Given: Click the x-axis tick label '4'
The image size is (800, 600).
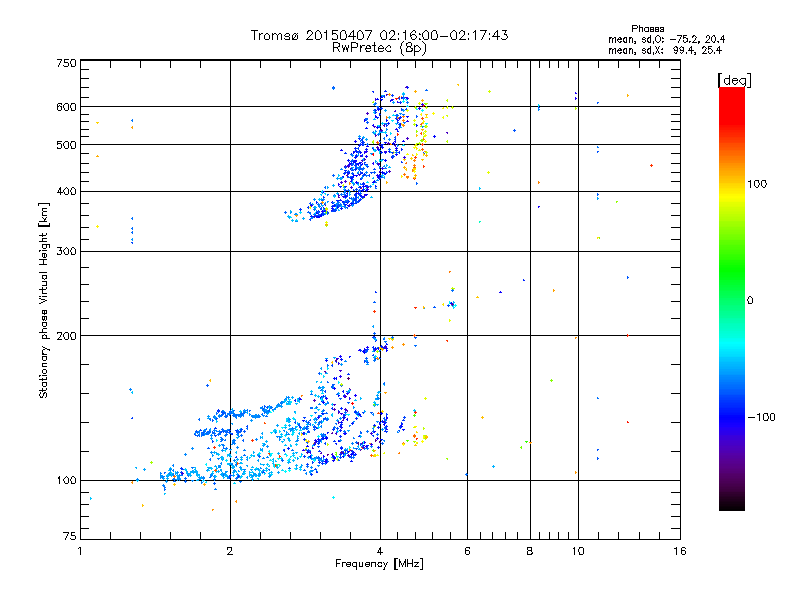Looking at the screenshot, I should 380,551.
